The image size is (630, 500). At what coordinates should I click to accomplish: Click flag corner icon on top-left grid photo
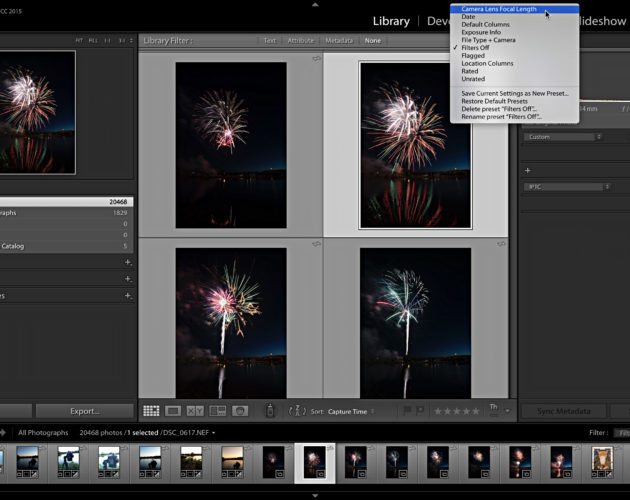[x=317, y=59]
